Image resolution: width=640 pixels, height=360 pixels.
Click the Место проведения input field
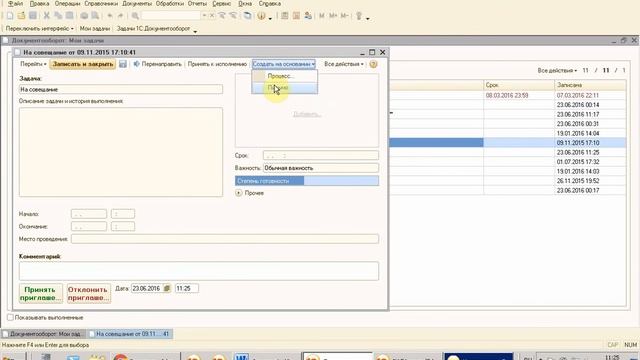tap(225, 239)
